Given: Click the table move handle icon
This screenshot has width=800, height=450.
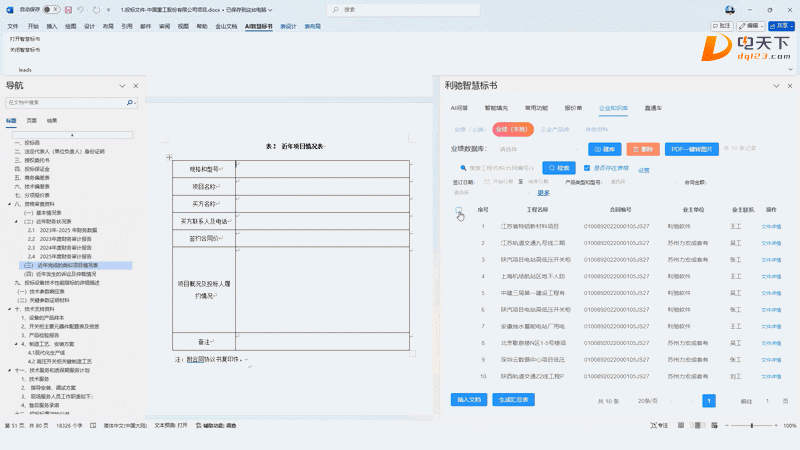Looking at the screenshot, I should click(169, 157).
